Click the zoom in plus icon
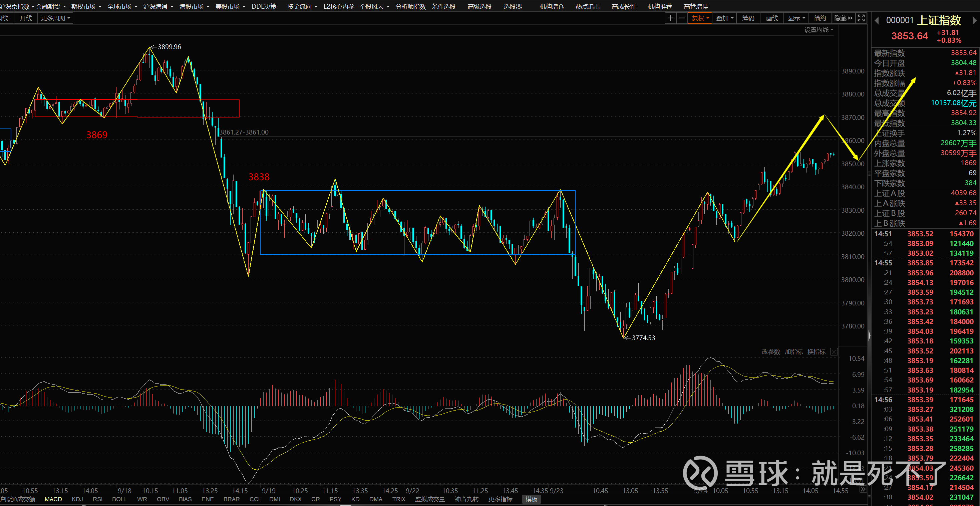This screenshot has height=506, width=980. pos(670,18)
